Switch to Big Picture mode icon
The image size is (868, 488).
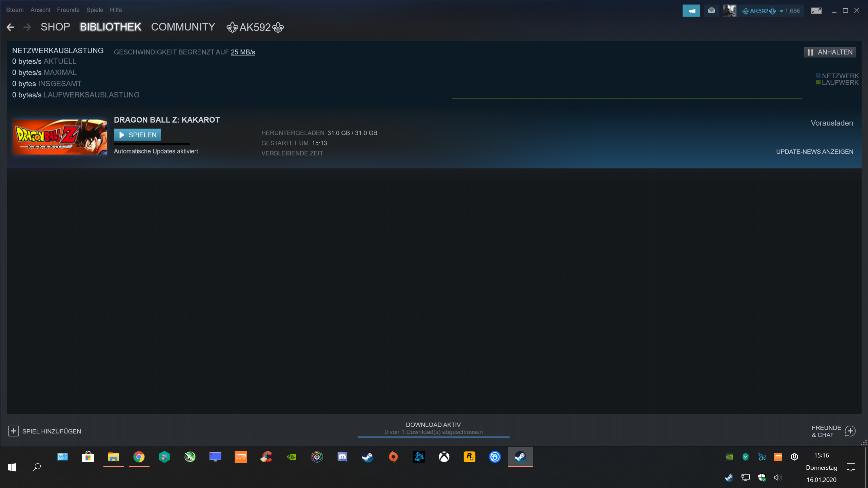[x=816, y=11]
